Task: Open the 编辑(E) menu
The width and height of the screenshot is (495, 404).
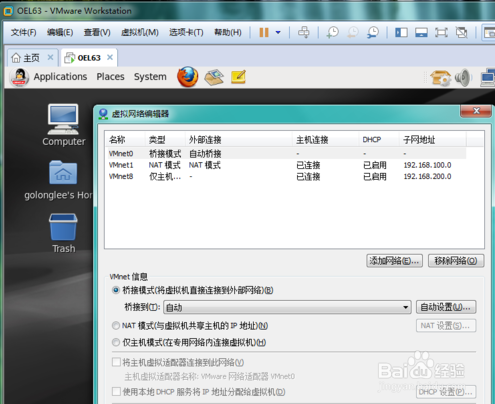Action: (x=60, y=32)
